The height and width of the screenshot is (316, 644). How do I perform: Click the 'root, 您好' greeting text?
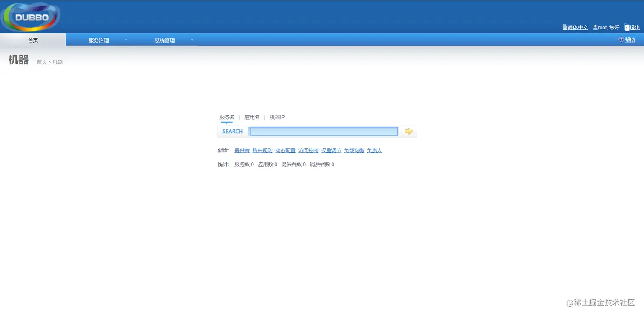(609, 27)
